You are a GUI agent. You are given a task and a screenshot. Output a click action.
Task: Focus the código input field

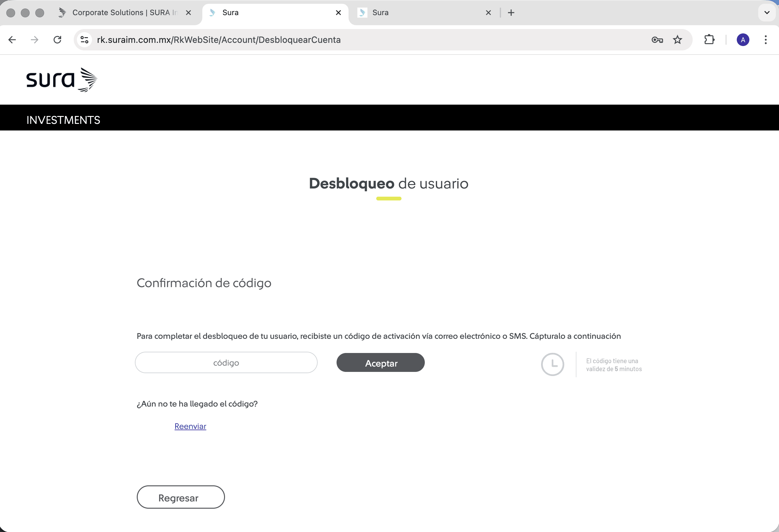(x=226, y=362)
